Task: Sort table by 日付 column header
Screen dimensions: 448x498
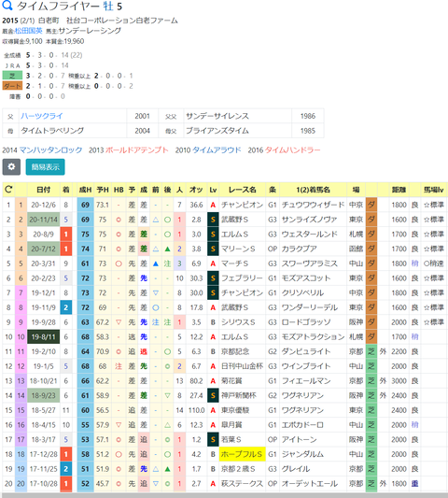Action: click(x=44, y=190)
